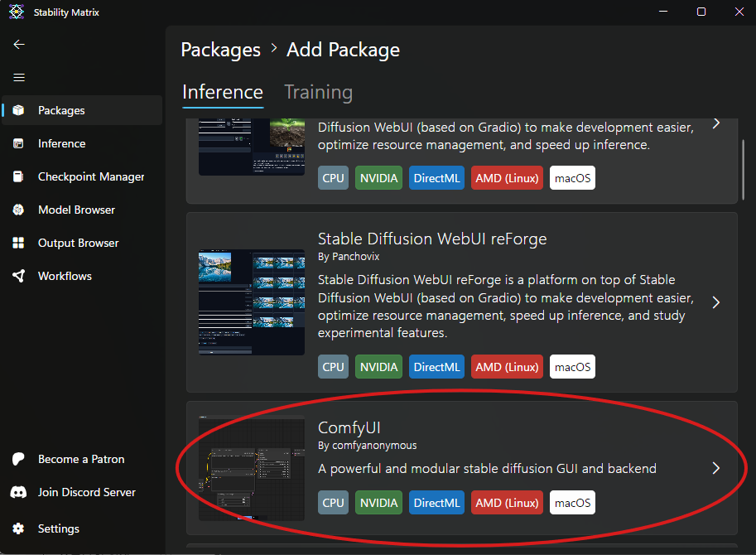Click the AMD (Linux) badge on ComfyUI
This screenshot has height=555, width=756.
(x=508, y=503)
